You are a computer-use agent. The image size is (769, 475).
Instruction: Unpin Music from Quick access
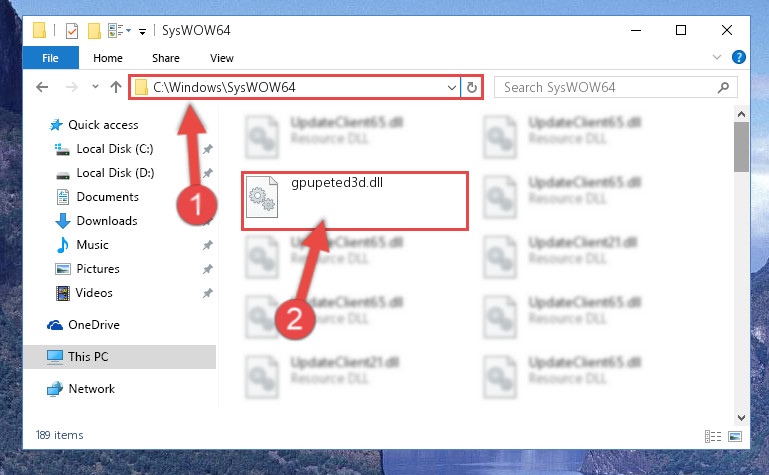(207, 245)
